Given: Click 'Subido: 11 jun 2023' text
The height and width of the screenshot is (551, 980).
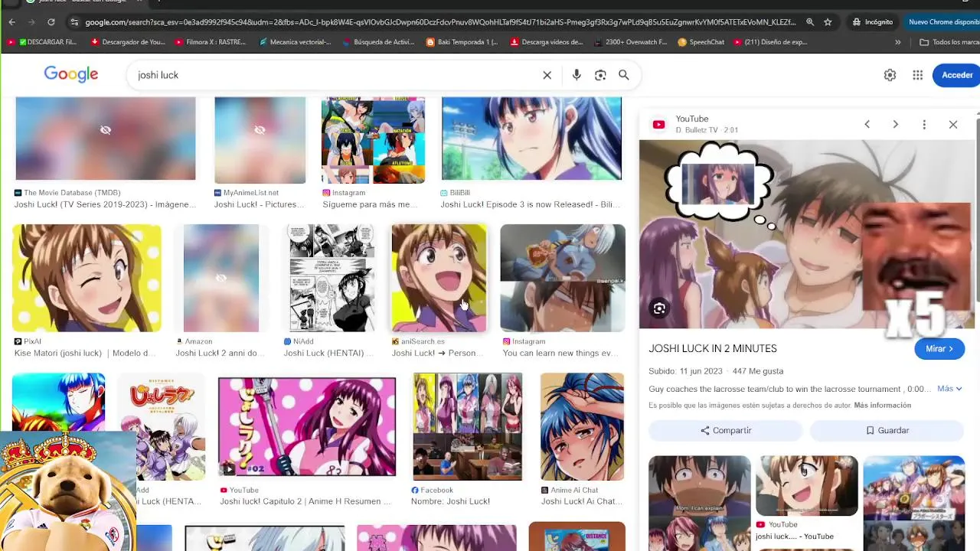Looking at the screenshot, I should 685,371.
